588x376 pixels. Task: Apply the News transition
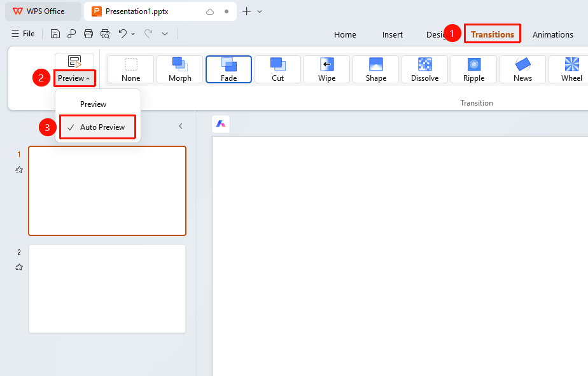[522, 69]
